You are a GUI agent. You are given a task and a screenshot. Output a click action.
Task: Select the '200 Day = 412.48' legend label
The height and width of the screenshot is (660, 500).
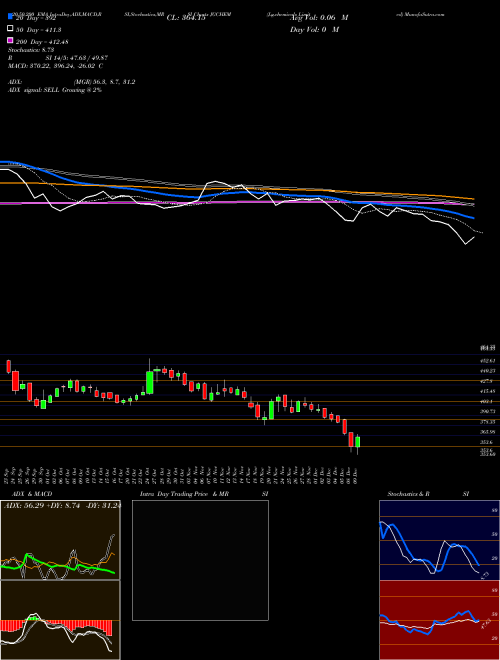(42, 42)
